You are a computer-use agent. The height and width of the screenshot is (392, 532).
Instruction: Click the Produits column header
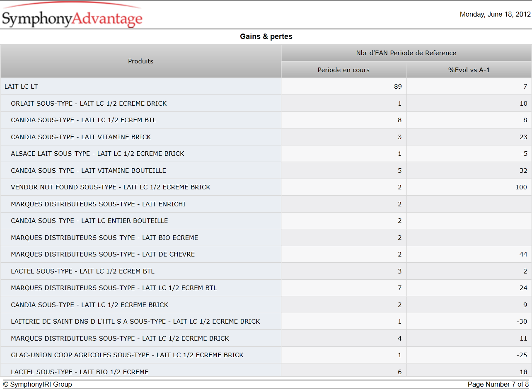click(x=141, y=61)
